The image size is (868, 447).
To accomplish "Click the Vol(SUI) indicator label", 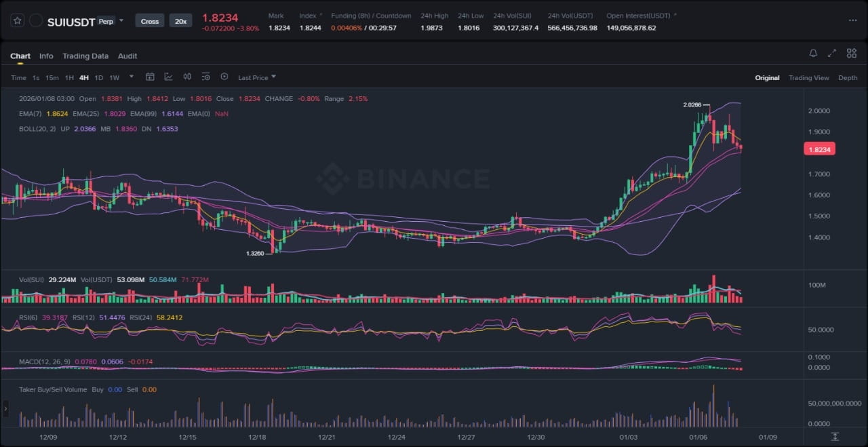I will [31, 279].
